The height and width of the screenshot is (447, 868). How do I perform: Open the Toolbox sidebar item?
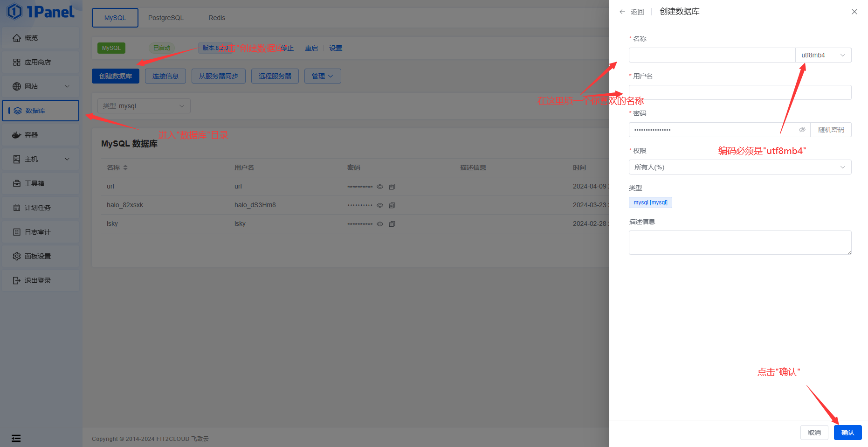pyautogui.click(x=41, y=183)
